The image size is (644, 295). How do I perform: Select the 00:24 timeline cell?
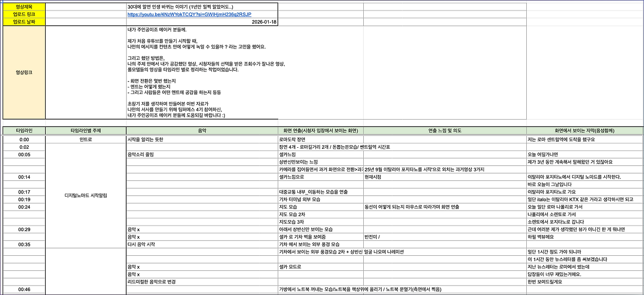click(x=24, y=207)
